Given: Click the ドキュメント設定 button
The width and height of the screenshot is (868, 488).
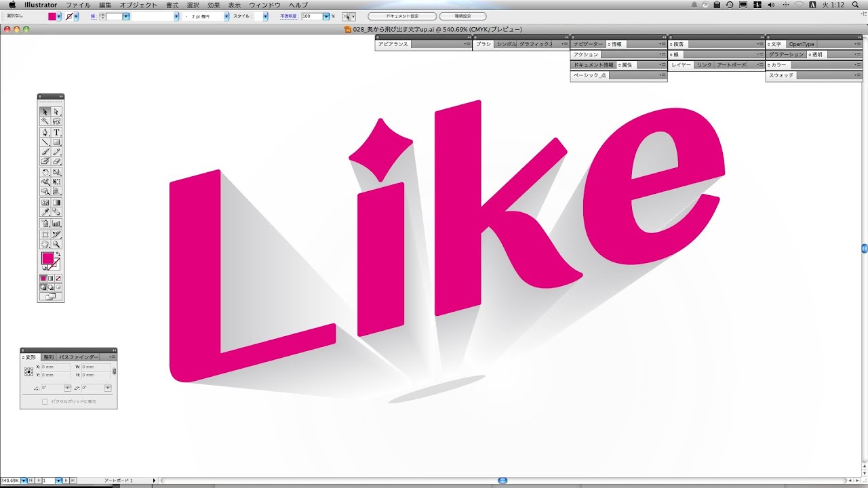Looking at the screenshot, I should (x=402, y=16).
